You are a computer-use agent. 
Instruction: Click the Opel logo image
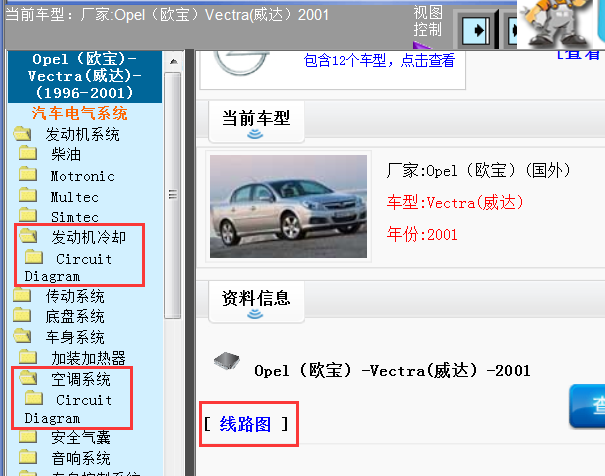click(x=241, y=63)
